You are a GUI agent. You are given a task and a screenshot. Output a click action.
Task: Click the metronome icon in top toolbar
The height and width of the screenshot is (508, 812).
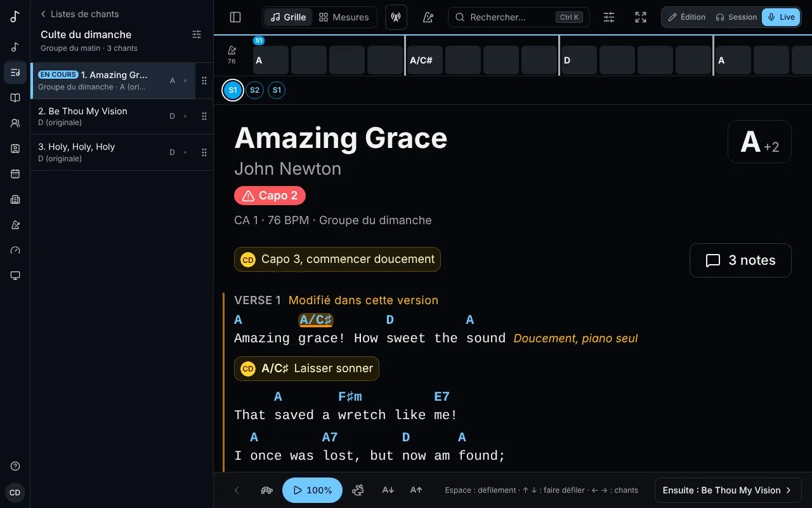point(428,17)
